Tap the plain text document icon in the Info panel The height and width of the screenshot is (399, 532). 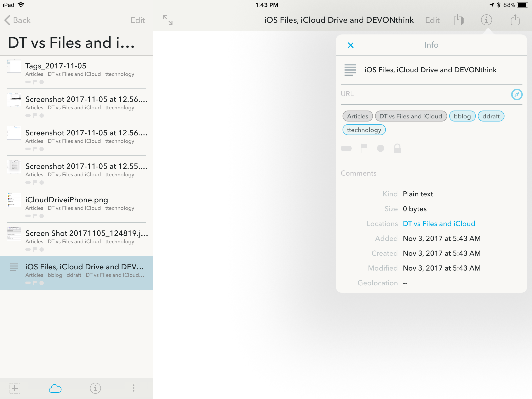pyautogui.click(x=350, y=70)
